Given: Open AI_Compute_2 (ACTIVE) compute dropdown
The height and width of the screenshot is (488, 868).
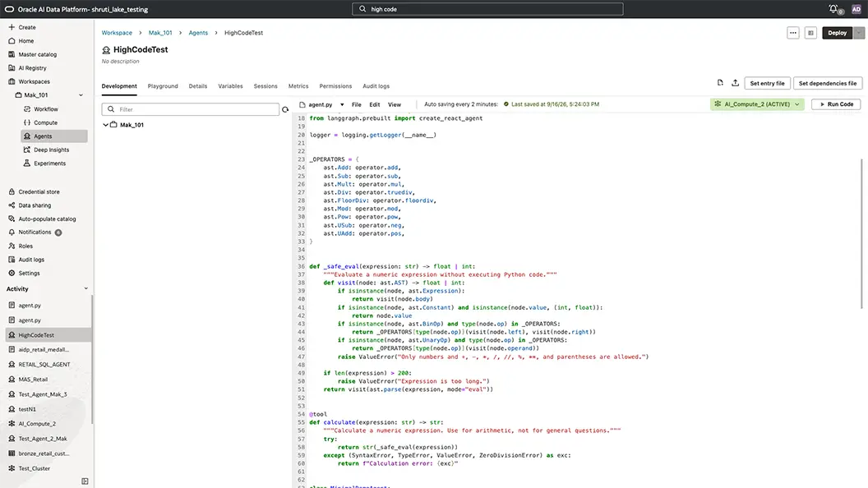Looking at the screenshot, I should coord(757,104).
